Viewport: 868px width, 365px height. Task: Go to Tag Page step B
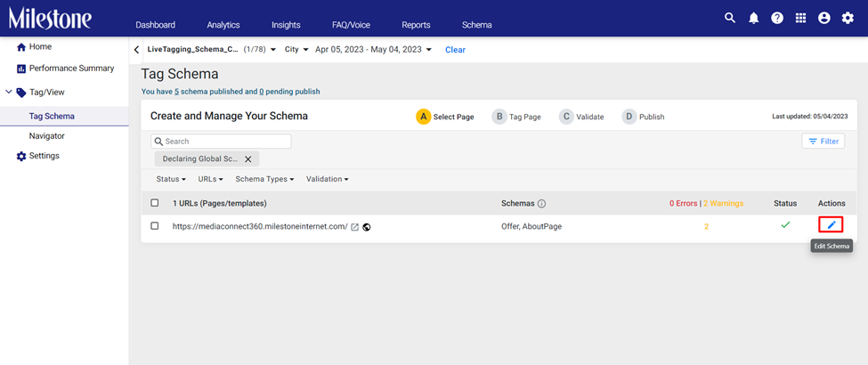(x=516, y=117)
